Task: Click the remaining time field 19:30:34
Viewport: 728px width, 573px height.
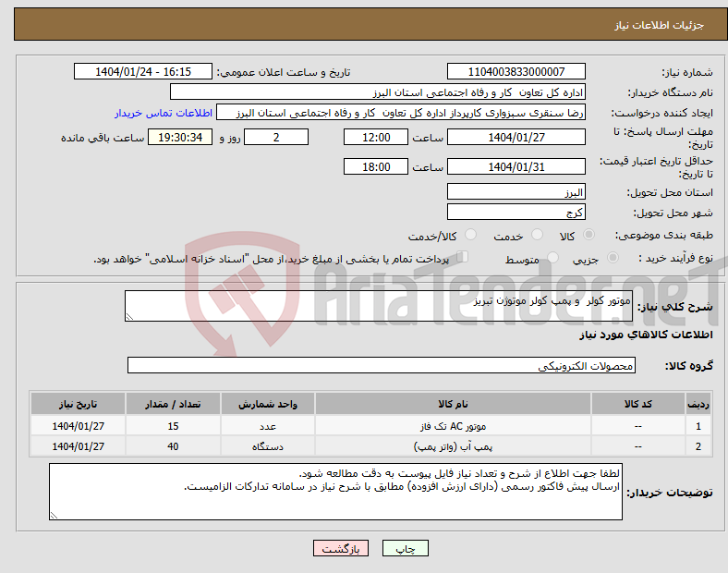Action: click(180, 137)
